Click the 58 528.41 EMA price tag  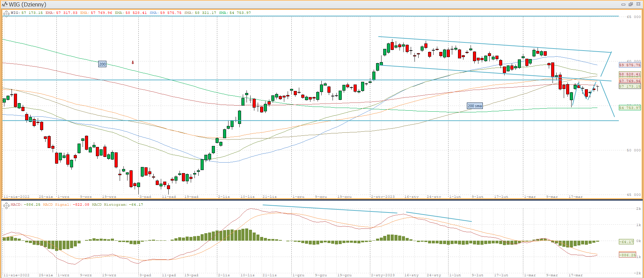tap(630, 74)
